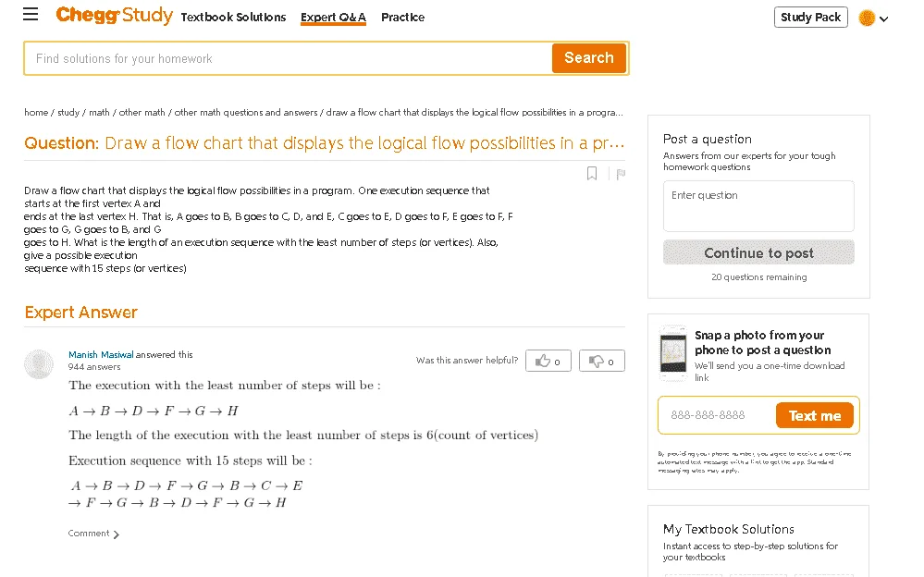Click the 'Snap a photo from your phone' heading
This screenshot has width=924, height=577.
(762, 342)
